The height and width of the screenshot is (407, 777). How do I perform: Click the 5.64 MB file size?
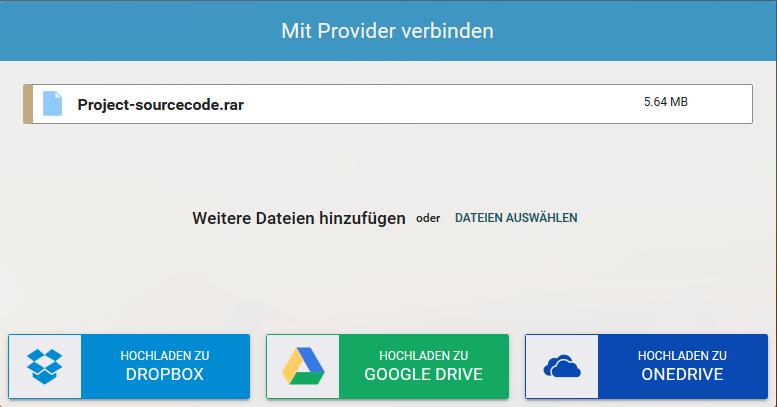tap(666, 102)
